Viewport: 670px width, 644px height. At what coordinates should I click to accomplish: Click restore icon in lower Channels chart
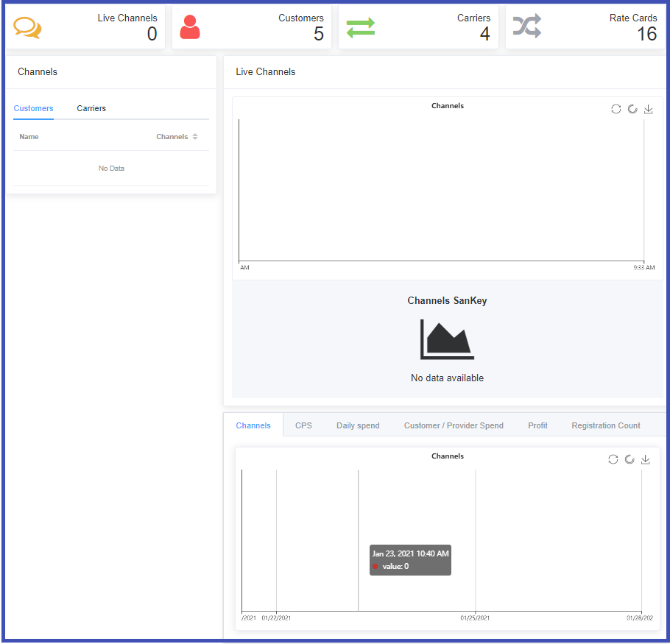click(630, 459)
